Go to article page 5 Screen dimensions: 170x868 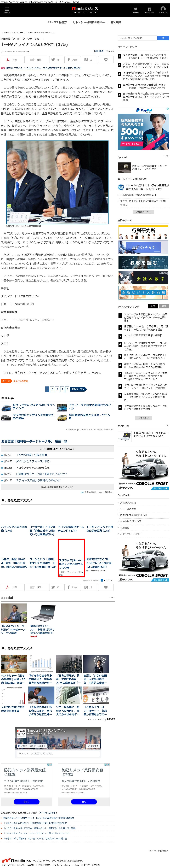click(x=67, y=389)
